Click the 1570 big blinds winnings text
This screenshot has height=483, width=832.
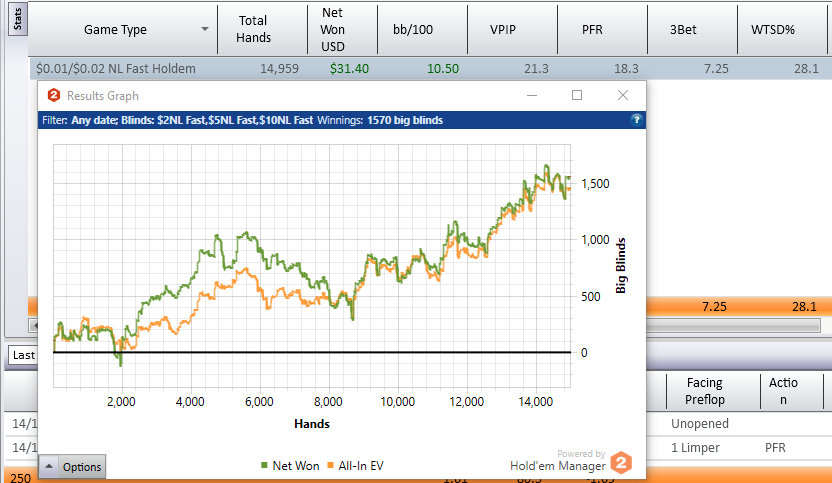405,120
